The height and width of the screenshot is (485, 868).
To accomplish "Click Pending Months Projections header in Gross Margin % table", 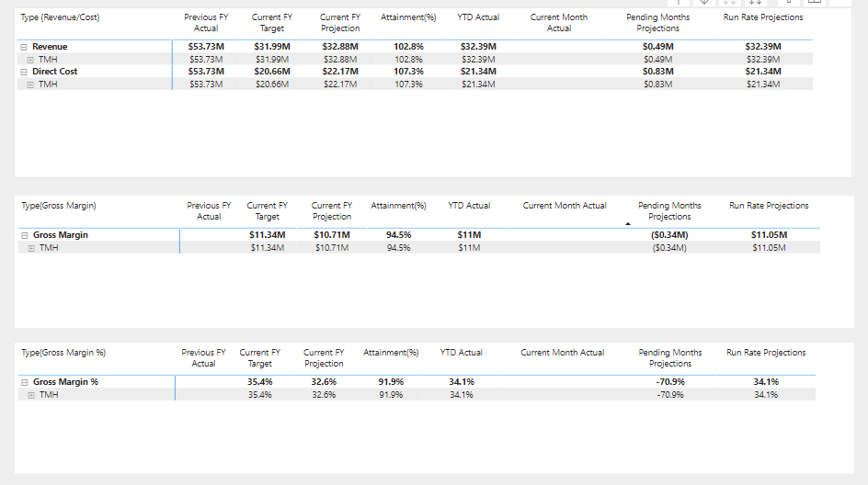I will point(669,358).
